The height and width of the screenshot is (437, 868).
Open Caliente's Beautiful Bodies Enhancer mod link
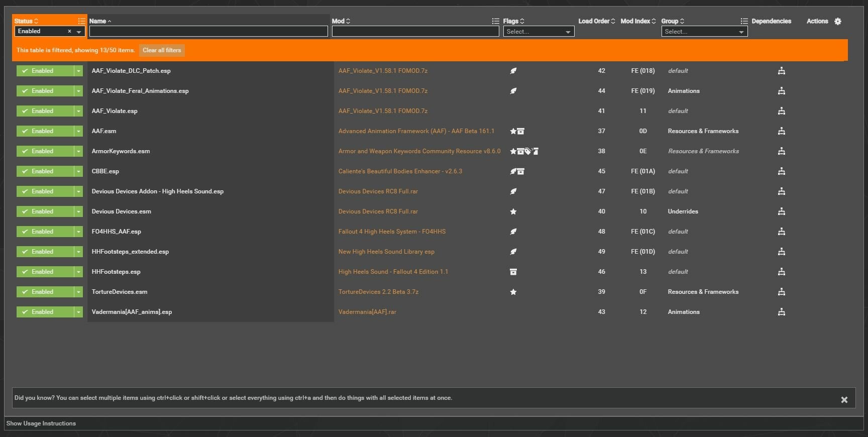pyautogui.click(x=400, y=171)
